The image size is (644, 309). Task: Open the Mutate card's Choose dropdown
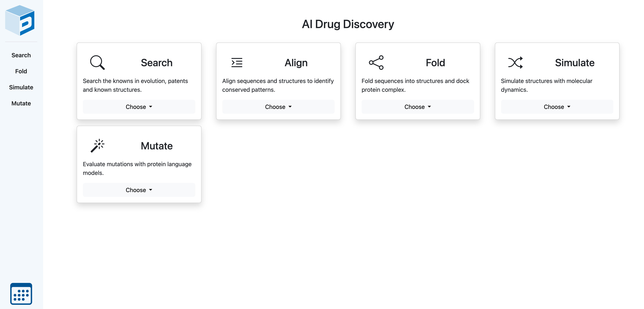coord(139,190)
